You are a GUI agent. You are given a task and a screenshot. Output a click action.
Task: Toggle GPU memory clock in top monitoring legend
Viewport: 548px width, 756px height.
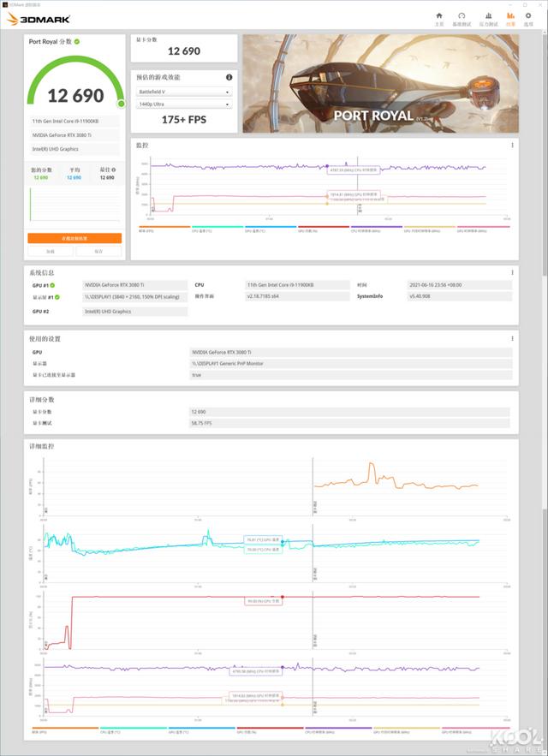(430, 229)
